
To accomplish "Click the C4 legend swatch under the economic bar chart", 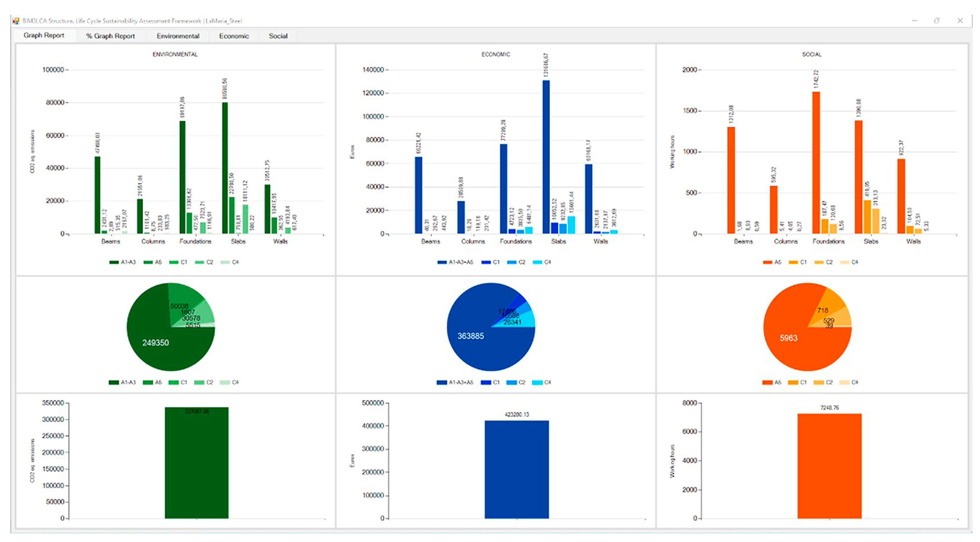I will click(537, 262).
